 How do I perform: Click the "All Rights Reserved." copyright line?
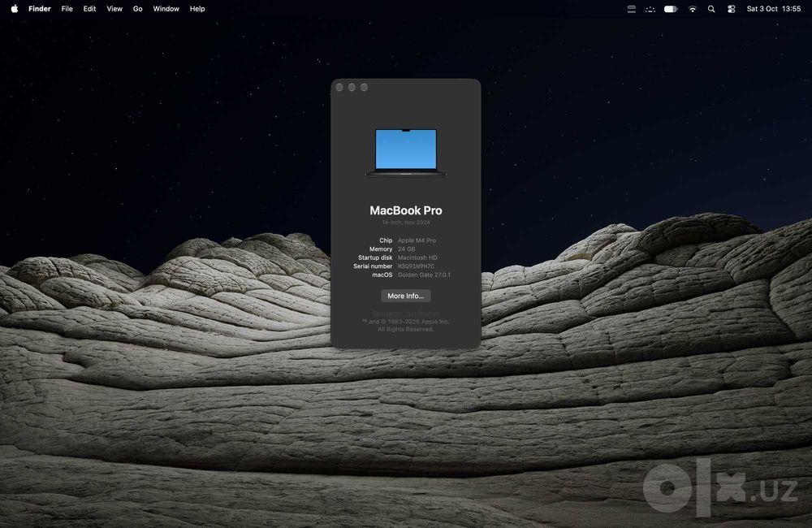click(405, 329)
